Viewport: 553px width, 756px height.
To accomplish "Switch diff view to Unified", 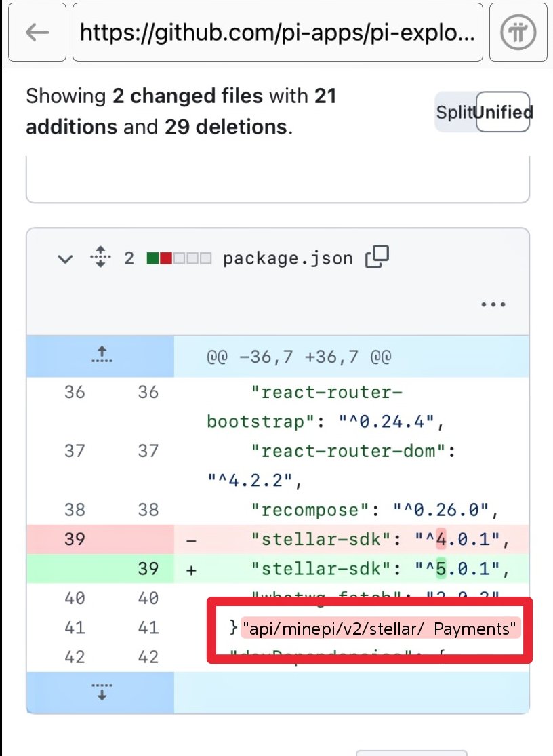I will click(x=503, y=112).
